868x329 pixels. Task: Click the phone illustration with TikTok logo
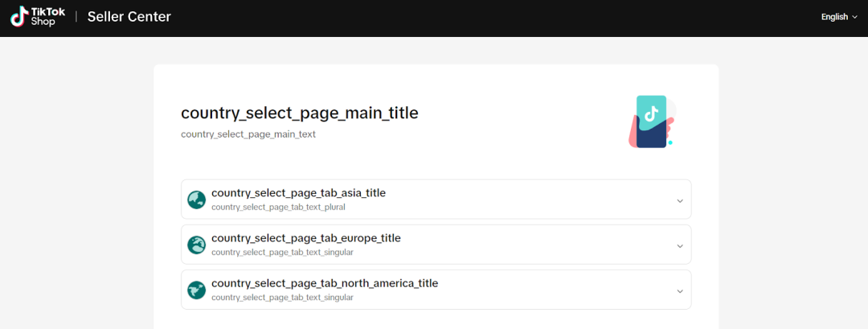coord(651,121)
